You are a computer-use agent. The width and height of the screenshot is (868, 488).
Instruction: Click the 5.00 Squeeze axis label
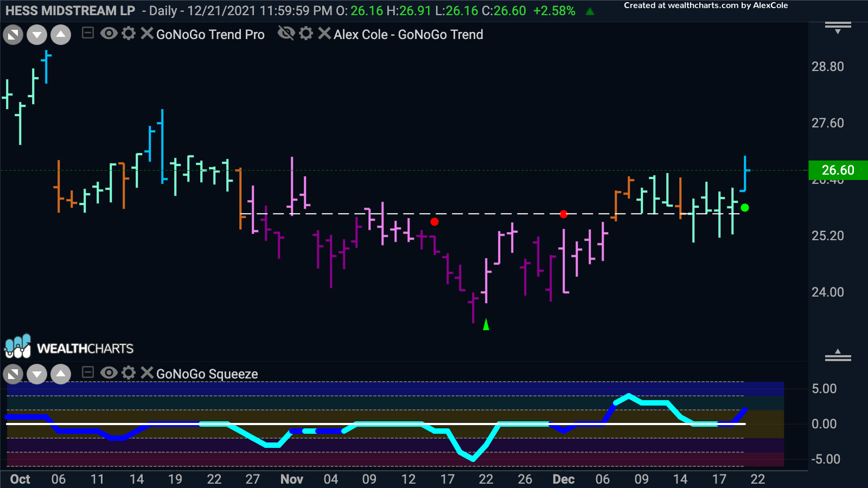[x=824, y=389]
